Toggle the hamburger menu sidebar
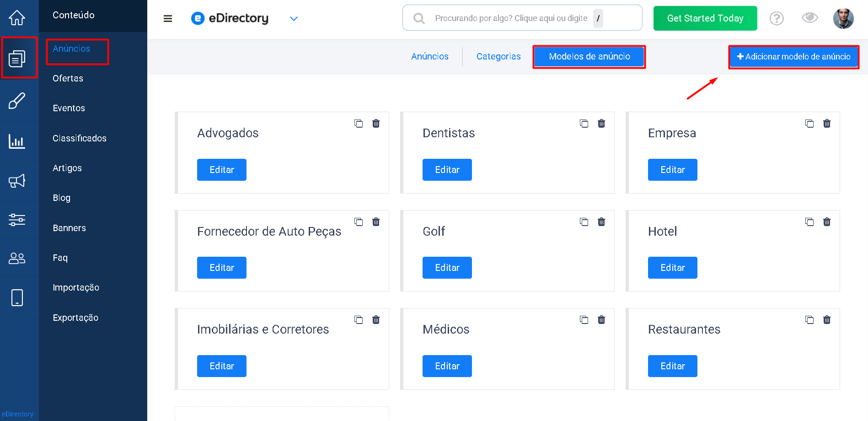This screenshot has width=868, height=421. [x=168, y=18]
